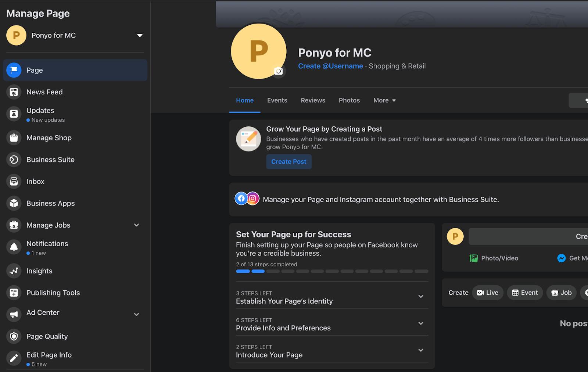Viewport: 588px width, 372px height.
Task: Click the Page flag icon in sidebar
Action: (14, 70)
